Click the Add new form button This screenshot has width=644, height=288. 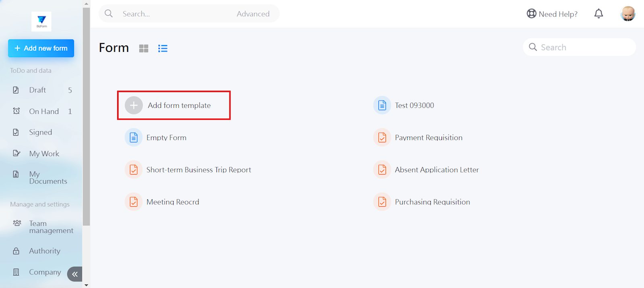[x=41, y=48]
